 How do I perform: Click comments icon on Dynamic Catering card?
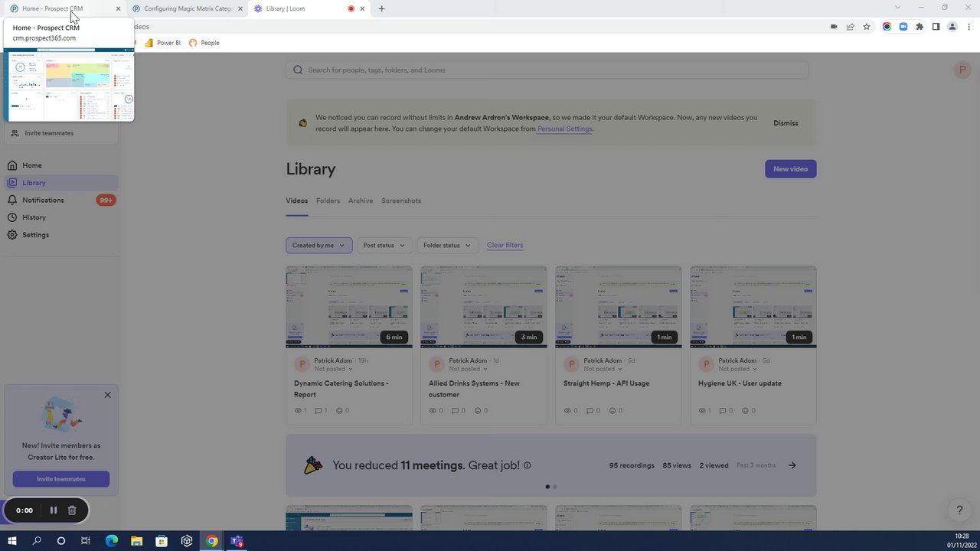tap(318, 411)
